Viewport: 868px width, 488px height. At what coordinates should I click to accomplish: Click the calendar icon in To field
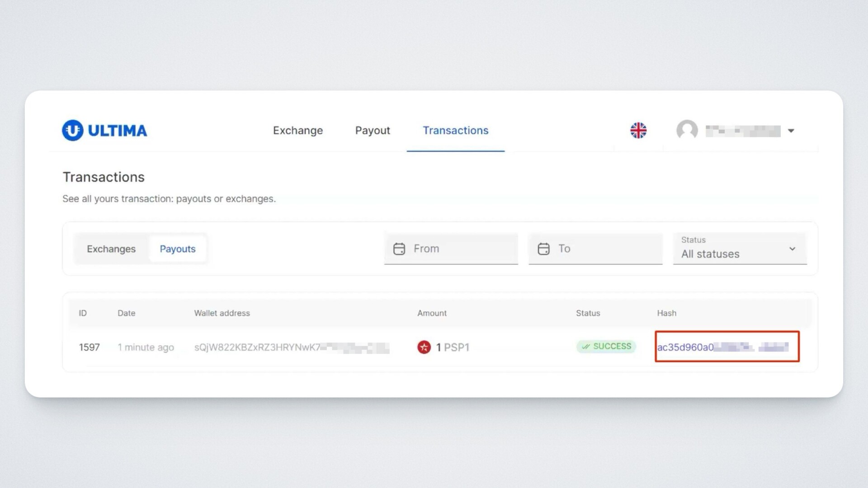543,249
